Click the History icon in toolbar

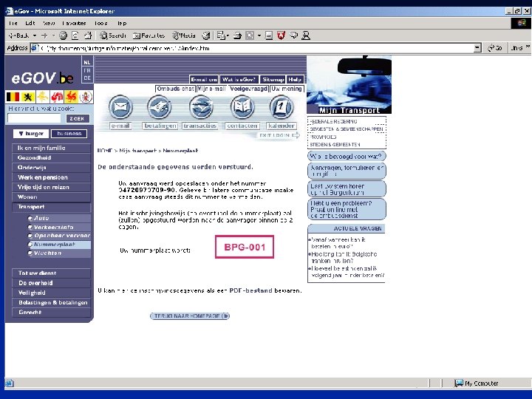pos(205,35)
